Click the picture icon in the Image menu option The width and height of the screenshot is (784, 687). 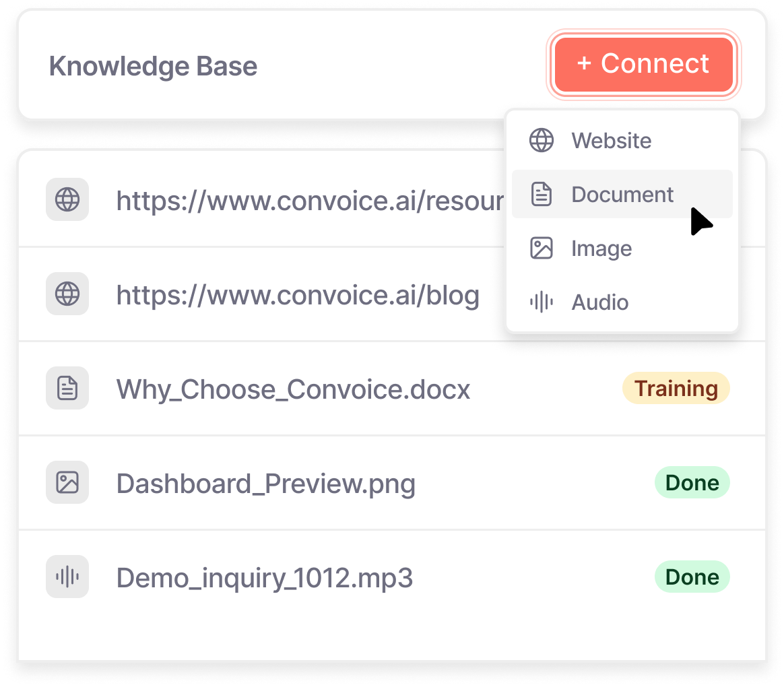[542, 249]
